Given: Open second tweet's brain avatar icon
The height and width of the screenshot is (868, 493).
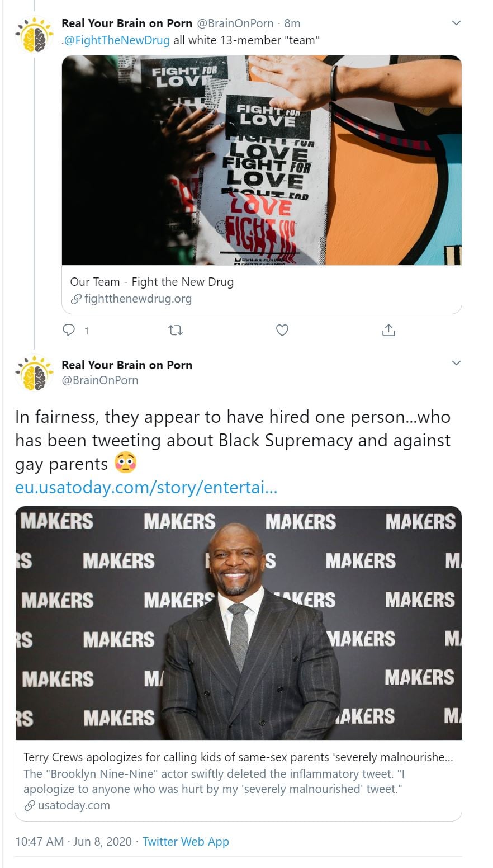Looking at the screenshot, I should [34, 373].
